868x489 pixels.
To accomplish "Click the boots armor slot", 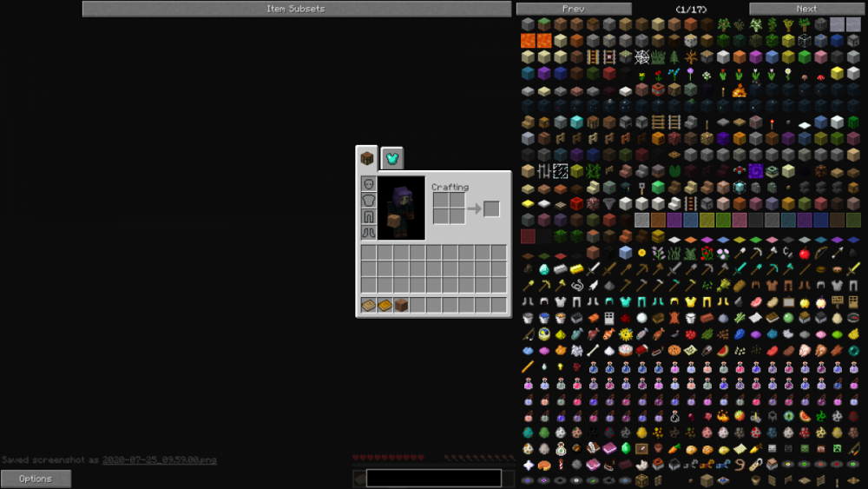I will (368, 232).
